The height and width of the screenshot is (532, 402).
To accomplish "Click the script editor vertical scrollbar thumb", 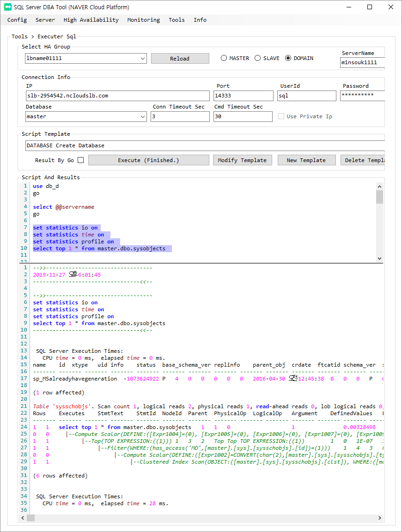I will pyautogui.click(x=380, y=197).
